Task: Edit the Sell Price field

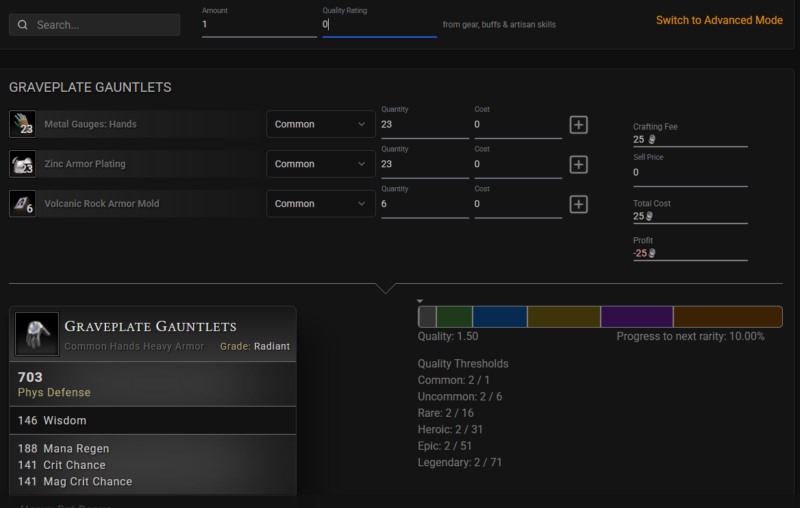Action: click(689, 173)
